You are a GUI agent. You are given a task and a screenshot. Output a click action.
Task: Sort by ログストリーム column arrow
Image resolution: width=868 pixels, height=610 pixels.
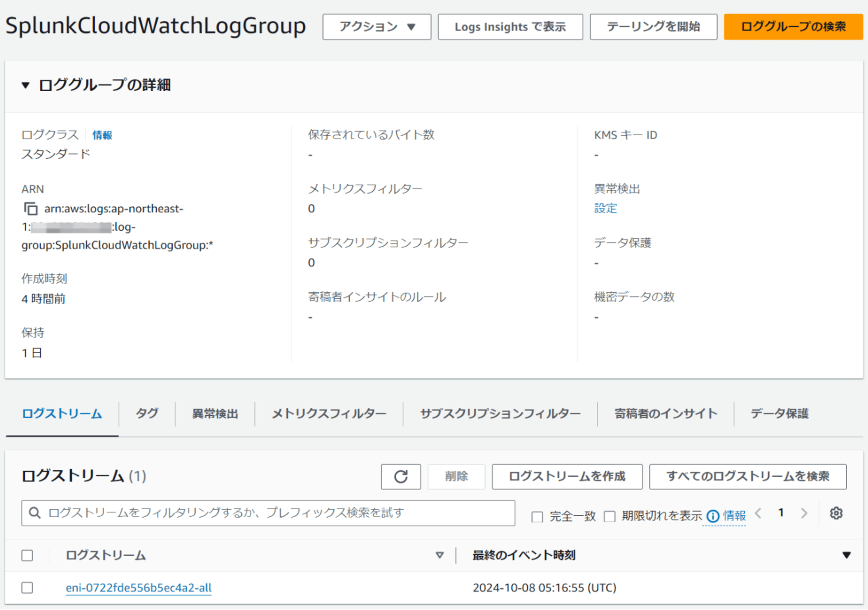point(439,555)
